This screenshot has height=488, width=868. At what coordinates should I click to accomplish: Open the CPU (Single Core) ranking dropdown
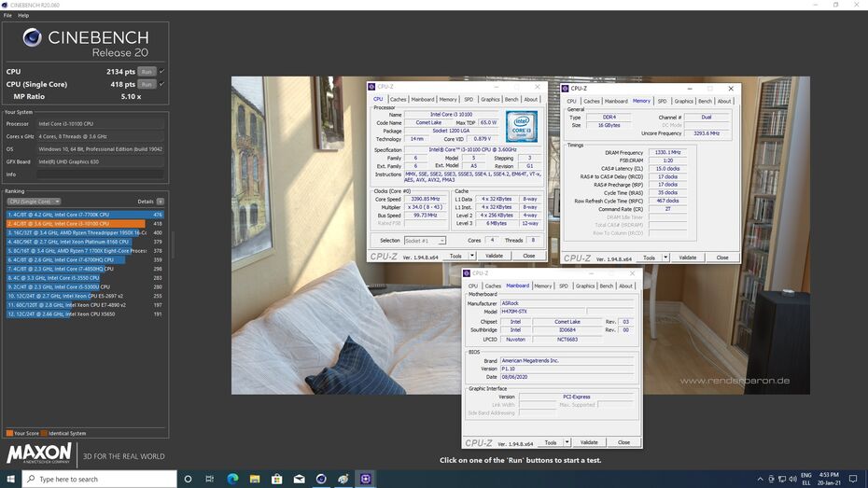pyautogui.click(x=34, y=202)
